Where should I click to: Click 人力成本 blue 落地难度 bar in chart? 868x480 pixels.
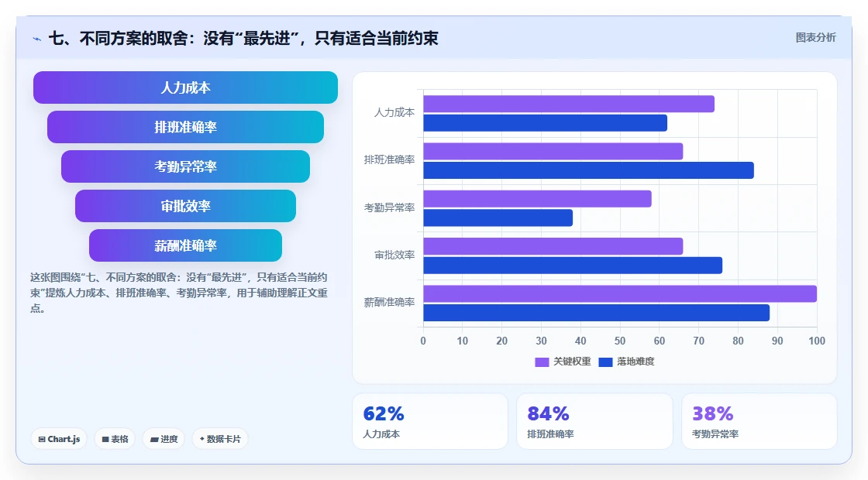pos(546,123)
